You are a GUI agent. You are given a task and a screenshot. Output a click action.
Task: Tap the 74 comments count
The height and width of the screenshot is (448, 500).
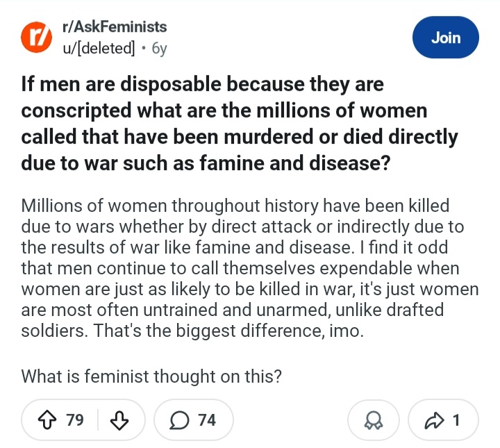tap(207, 420)
